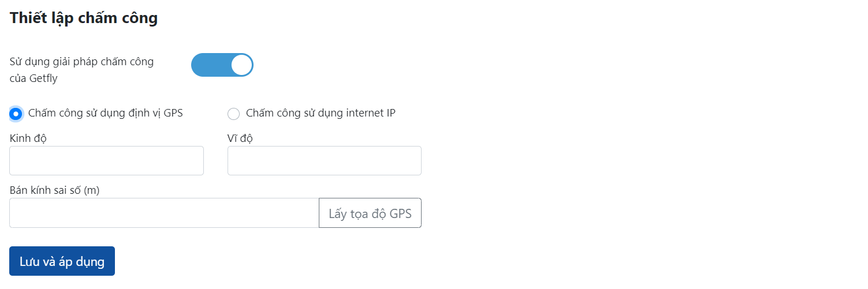Disable the Getfly attendance solution switch
This screenshot has width=868, height=289.
[x=222, y=65]
